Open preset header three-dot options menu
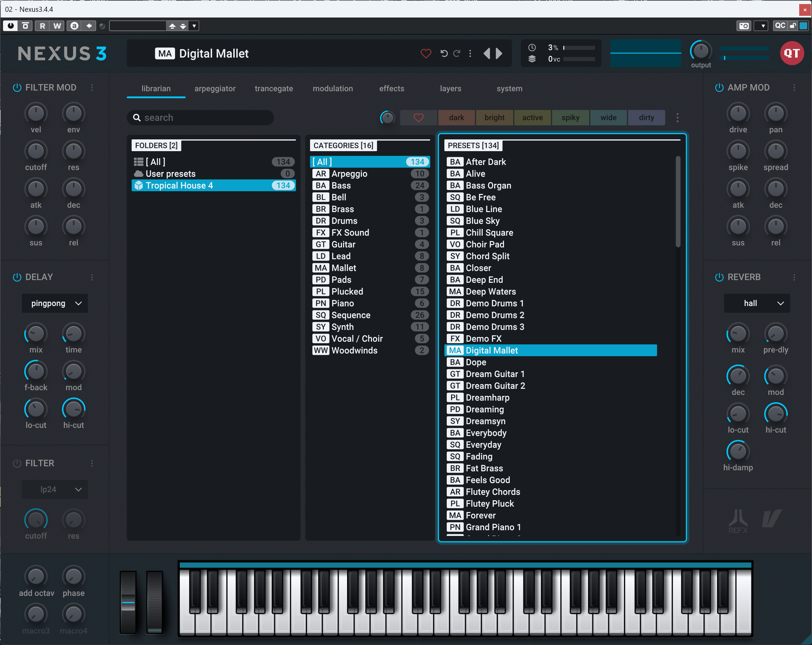Screen dimensions: 812x645 click(470, 54)
